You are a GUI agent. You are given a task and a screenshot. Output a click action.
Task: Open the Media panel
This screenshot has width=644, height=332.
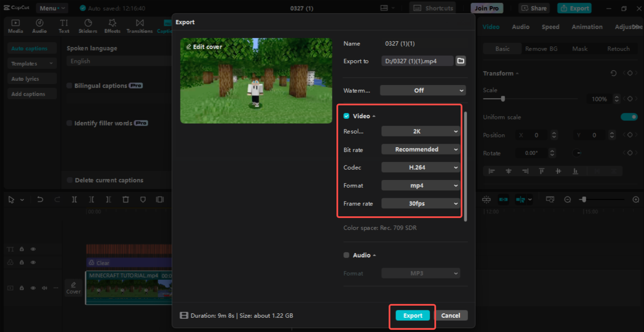pos(16,26)
